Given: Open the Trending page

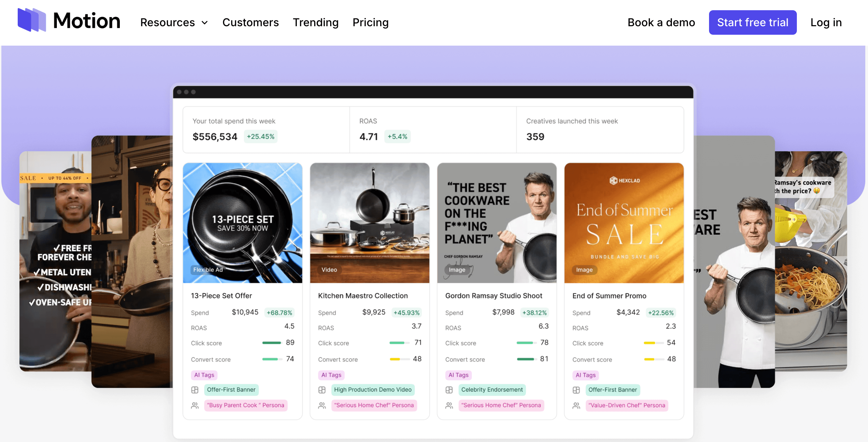Looking at the screenshot, I should coord(316,22).
